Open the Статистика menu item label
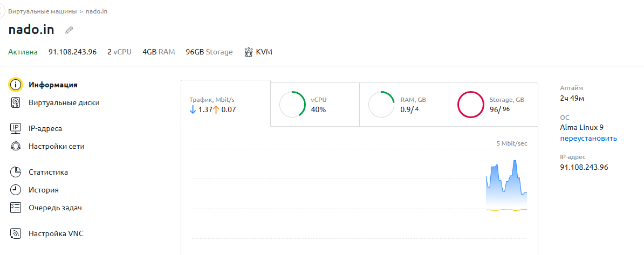The width and height of the screenshot is (644, 255). tap(49, 172)
